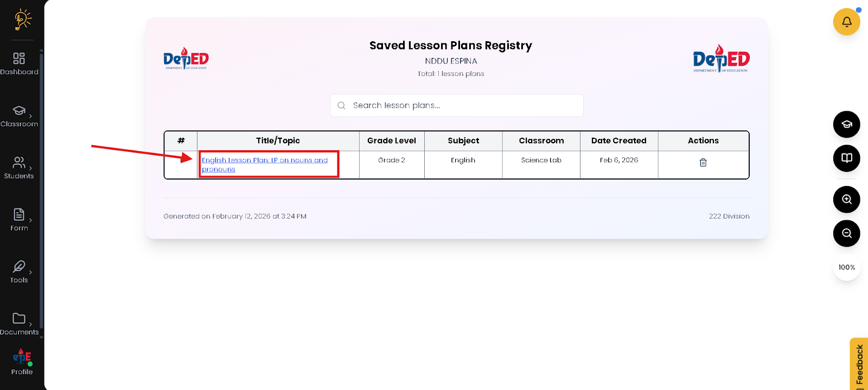Zoom in with the magnifier plus button
The image size is (868, 390).
[x=846, y=200]
